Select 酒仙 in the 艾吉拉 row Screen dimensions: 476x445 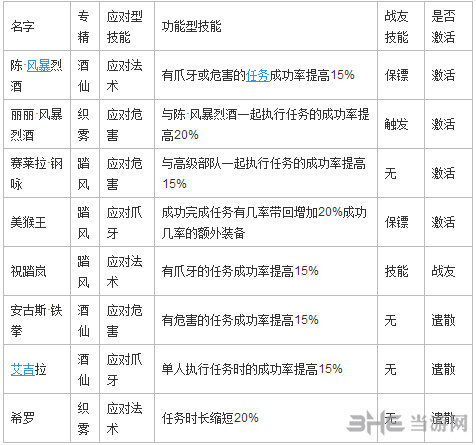point(83,369)
